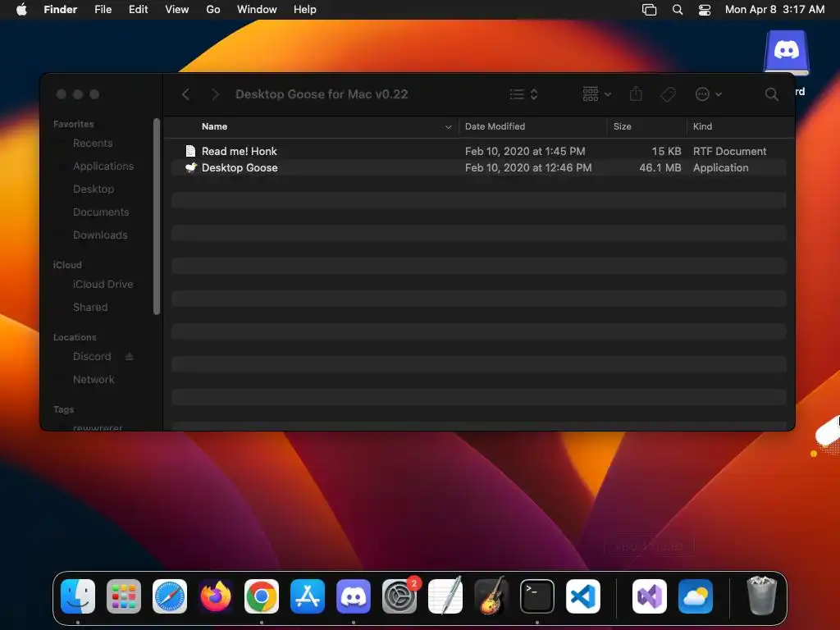The height and width of the screenshot is (630, 840).
Task: Launch Firefox from the Dock
Action: pyautogui.click(x=216, y=596)
